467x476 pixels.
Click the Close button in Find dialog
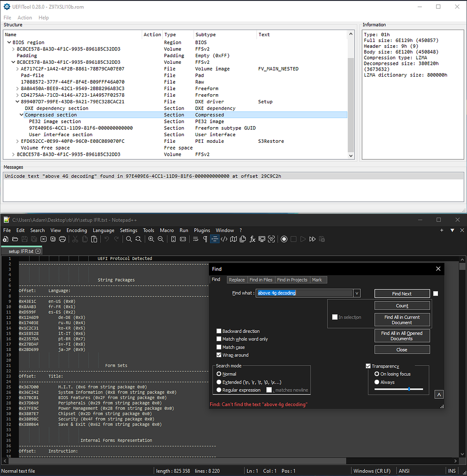(402, 350)
